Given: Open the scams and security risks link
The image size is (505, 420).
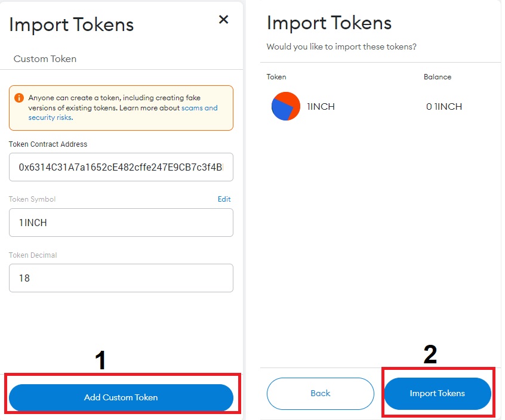Looking at the screenshot, I should tap(123, 113).
